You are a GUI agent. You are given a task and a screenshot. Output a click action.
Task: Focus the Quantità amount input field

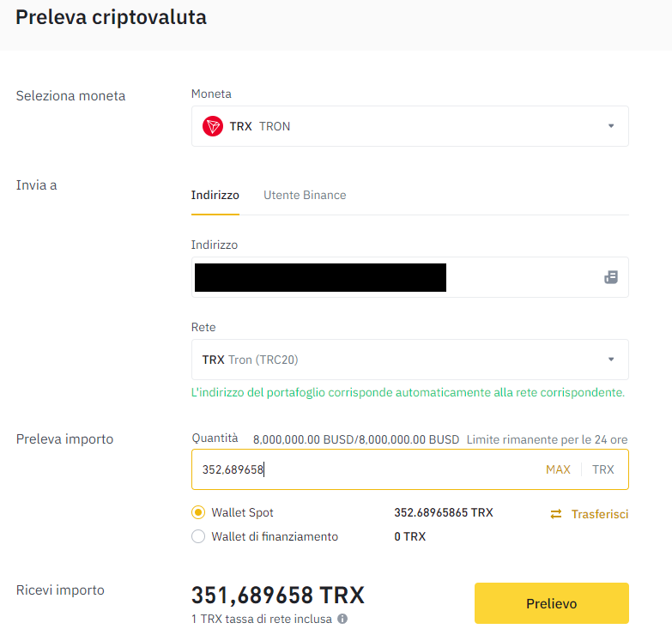point(360,469)
